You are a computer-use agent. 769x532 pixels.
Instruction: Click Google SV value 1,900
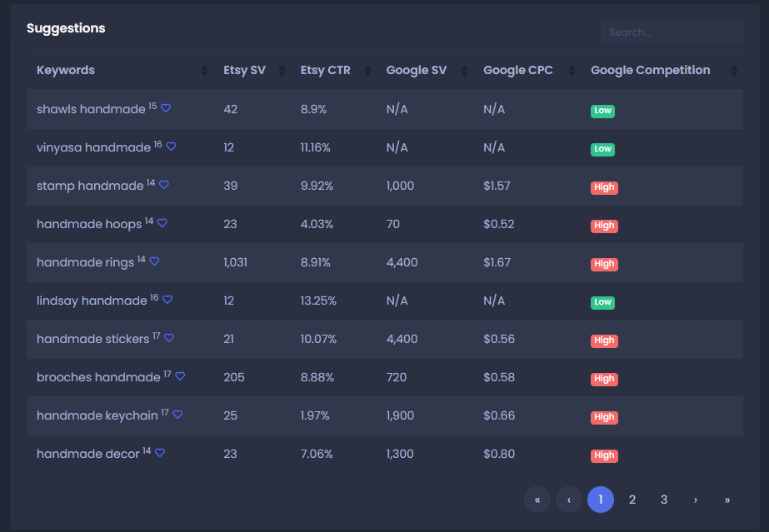tap(400, 416)
